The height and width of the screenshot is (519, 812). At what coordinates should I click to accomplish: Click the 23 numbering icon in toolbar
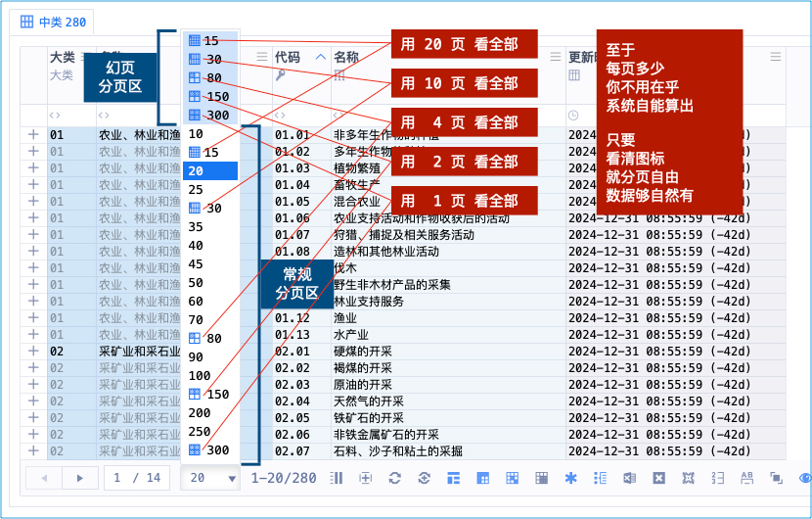tap(717, 478)
